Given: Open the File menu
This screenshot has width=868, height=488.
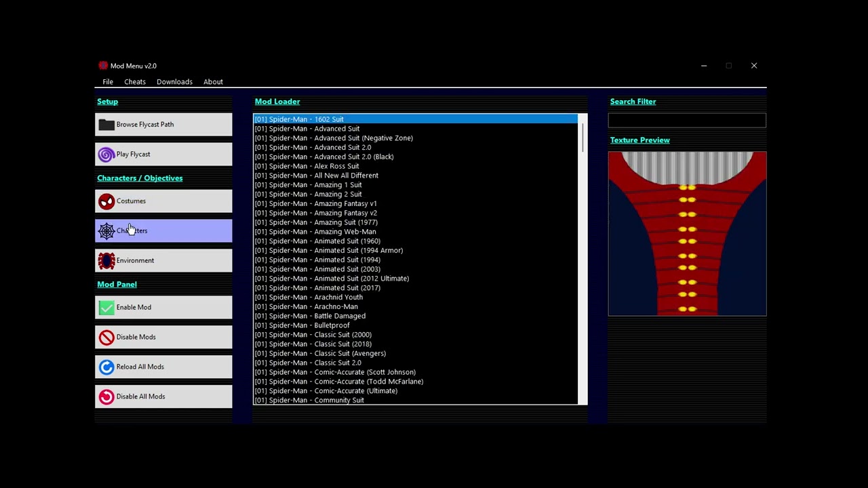Looking at the screenshot, I should point(108,82).
